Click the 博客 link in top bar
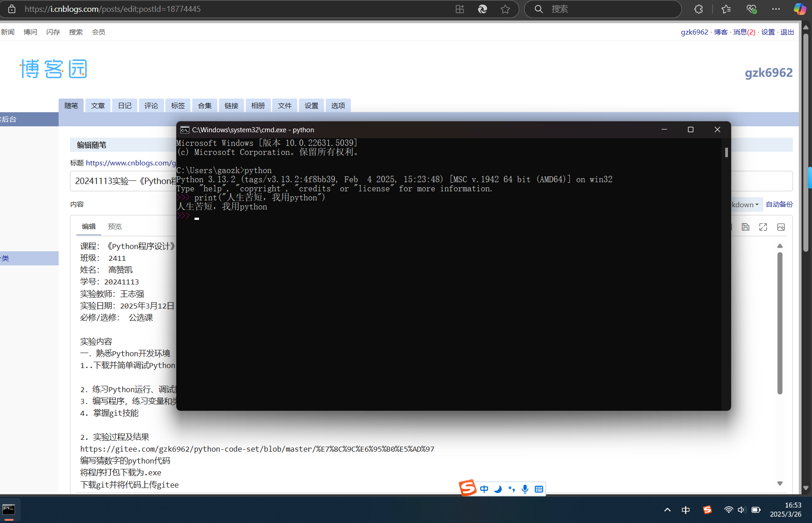This screenshot has height=523, width=812. (x=721, y=32)
